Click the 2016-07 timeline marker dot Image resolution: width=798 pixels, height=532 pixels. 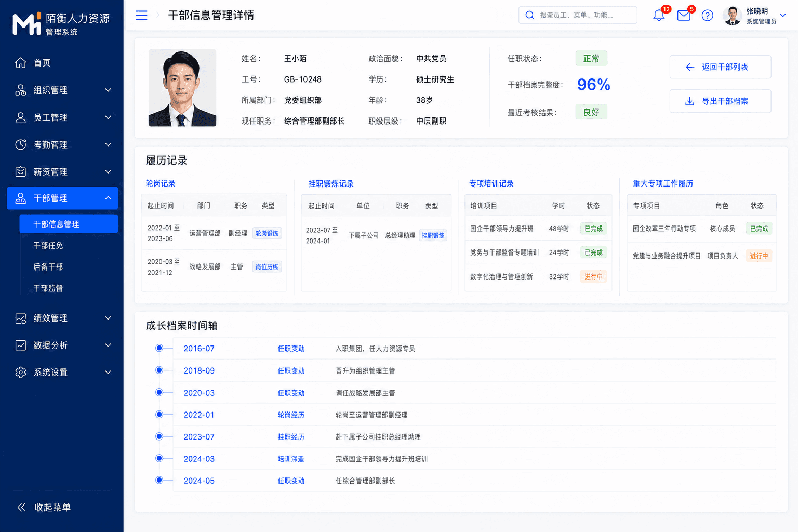(x=159, y=348)
